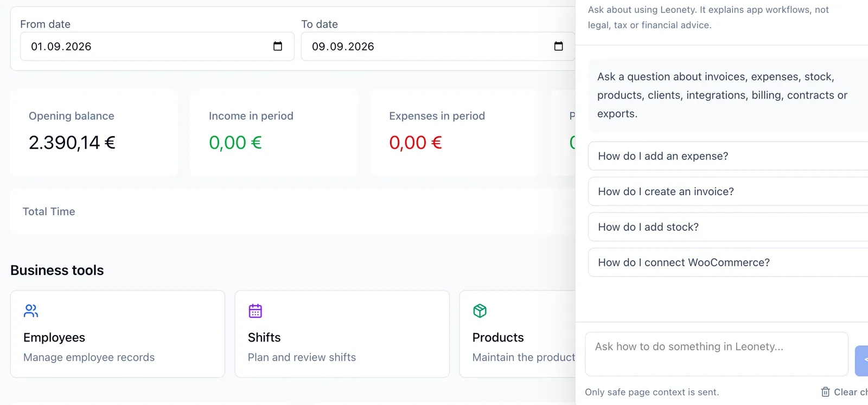Click the Only safe page context is sent note

click(x=652, y=392)
